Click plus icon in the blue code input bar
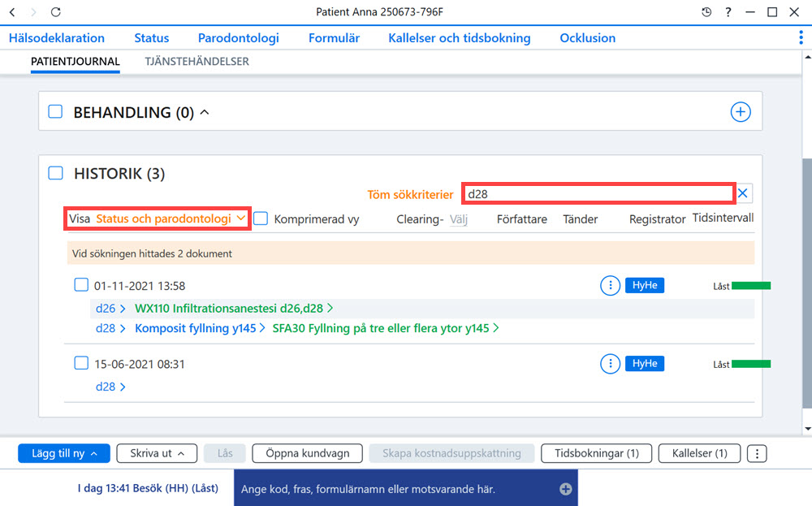The width and height of the screenshot is (812, 506). tap(565, 489)
